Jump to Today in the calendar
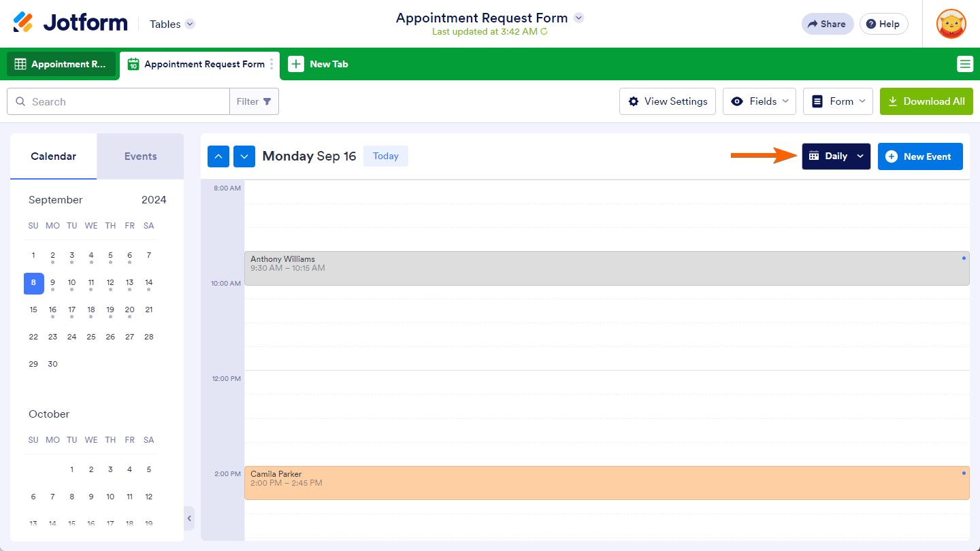980x551 pixels. tap(385, 156)
